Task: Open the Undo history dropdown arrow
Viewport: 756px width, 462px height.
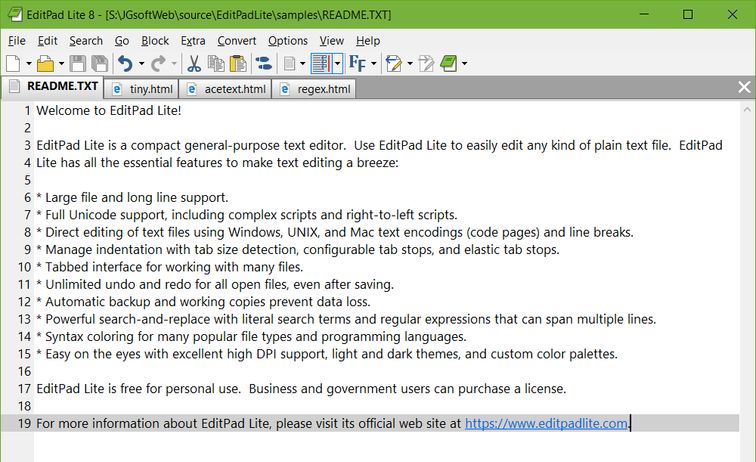Action: 141,64
